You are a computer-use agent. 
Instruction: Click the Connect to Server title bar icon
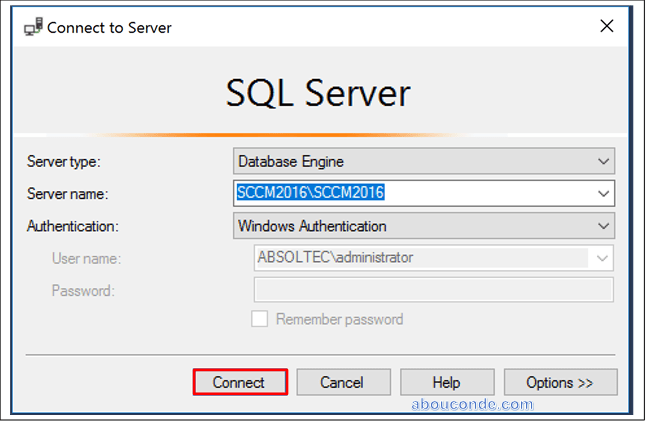[x=32, y=27]
